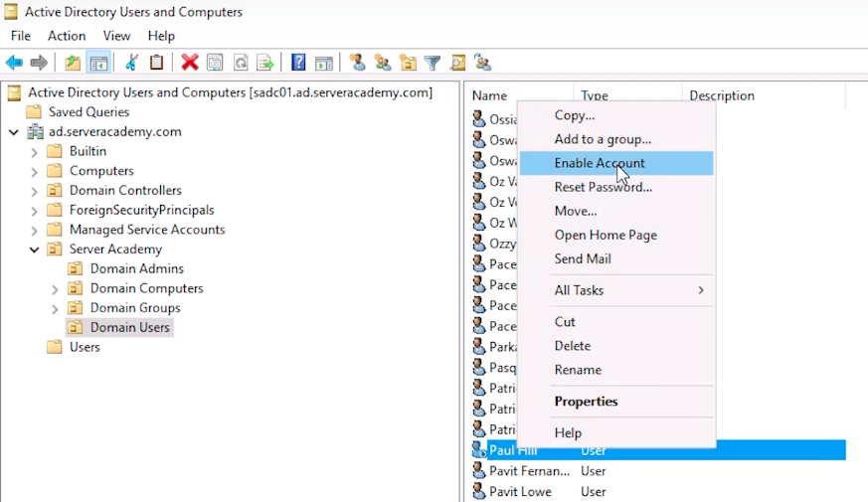Click the red Delete X toolbar icon

190,63
